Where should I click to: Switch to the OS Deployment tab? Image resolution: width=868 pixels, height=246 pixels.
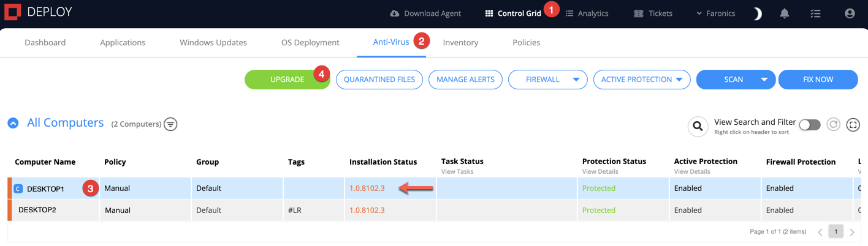[310, 43]
